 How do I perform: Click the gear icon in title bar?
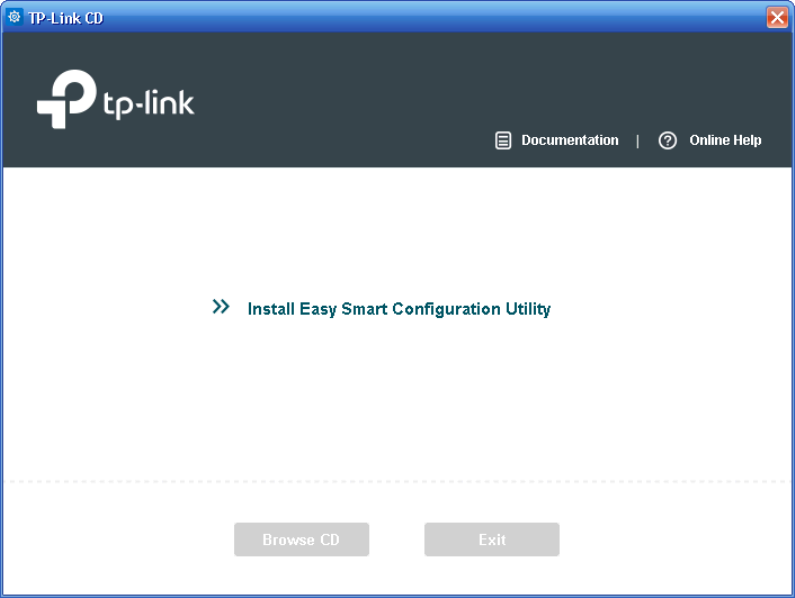[x=14, y=17]
